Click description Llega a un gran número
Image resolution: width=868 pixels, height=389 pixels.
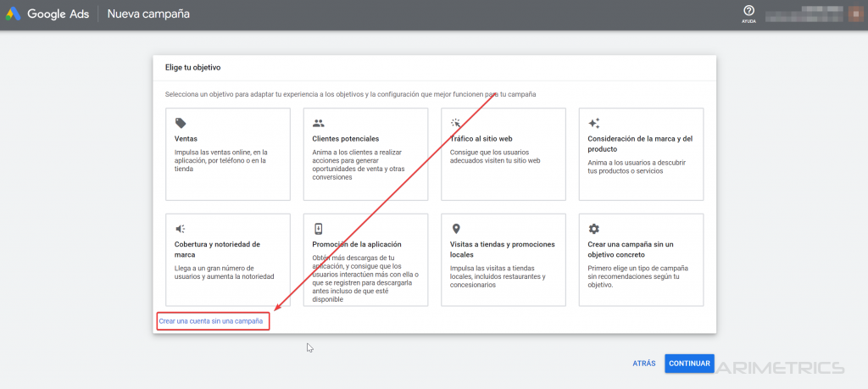coord(224,272)
